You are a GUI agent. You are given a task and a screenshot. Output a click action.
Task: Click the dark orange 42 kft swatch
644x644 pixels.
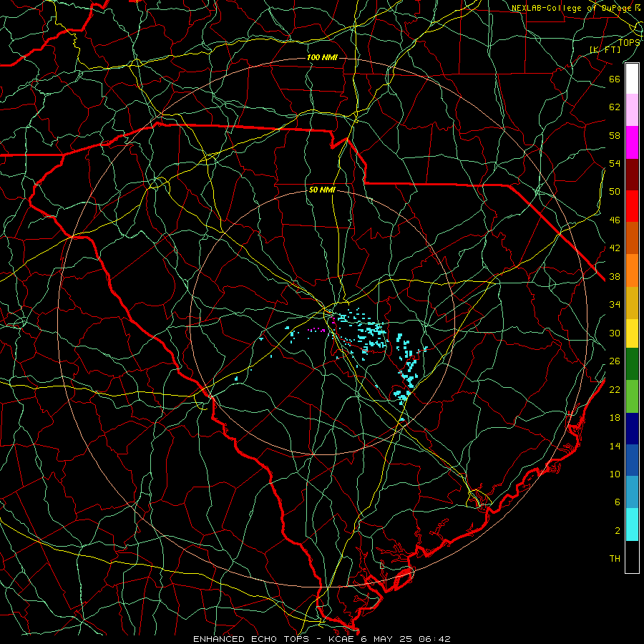pos(632,238)
